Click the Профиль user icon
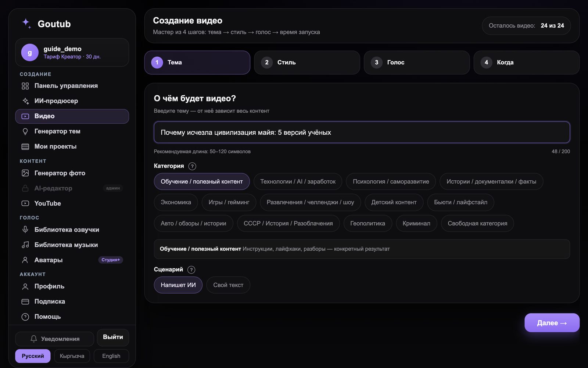 tap(25, 286)
